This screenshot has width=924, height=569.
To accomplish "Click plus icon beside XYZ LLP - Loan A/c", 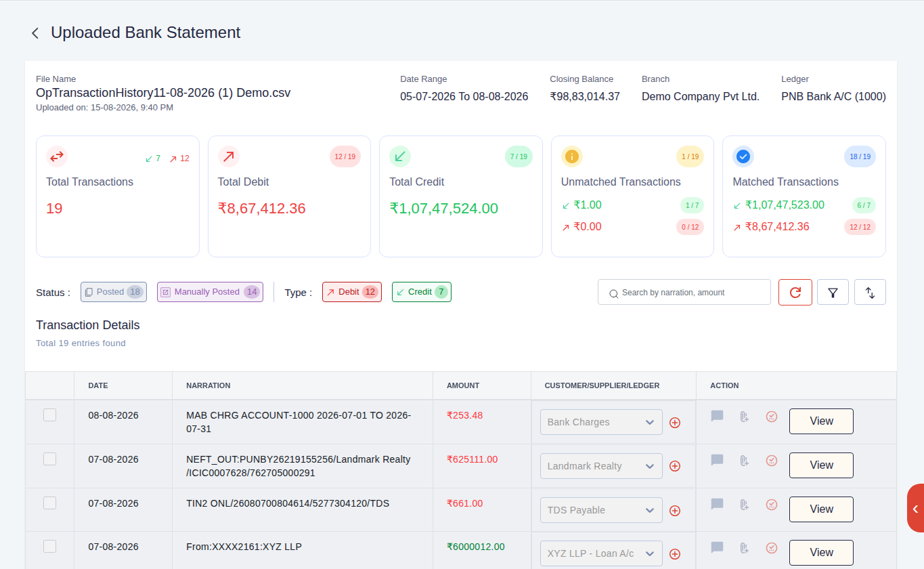I will (x=675, y=554).
